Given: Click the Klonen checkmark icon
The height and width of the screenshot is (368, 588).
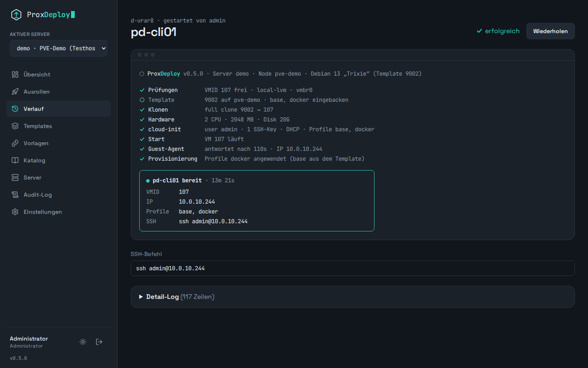Looking at the screenshot, I should coord(142,110).
